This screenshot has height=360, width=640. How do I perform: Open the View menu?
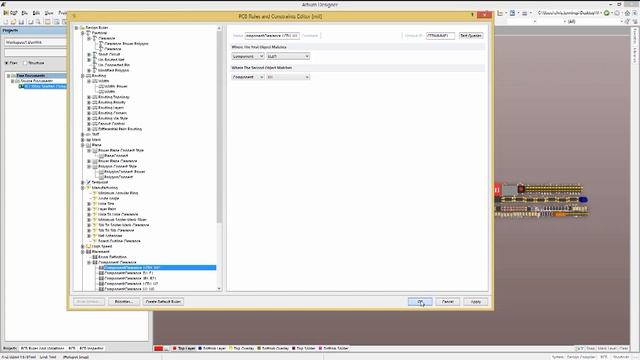point(49,13)
